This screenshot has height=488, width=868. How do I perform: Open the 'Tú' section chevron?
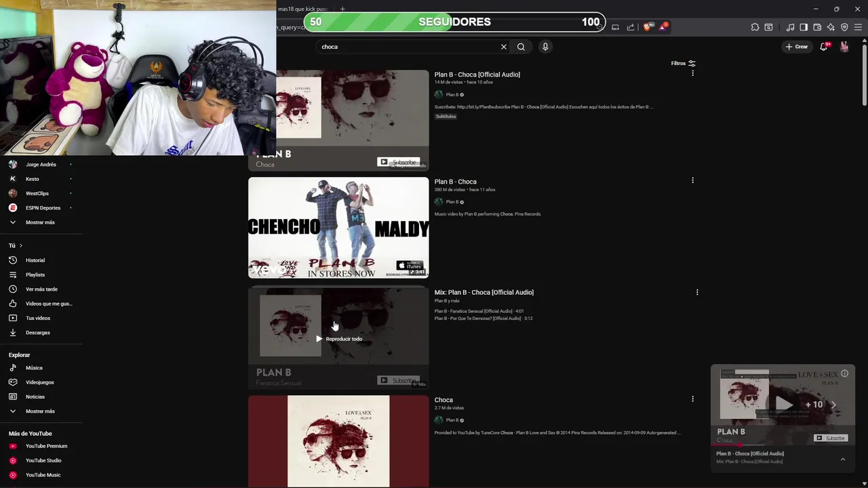pyautogui.click(x=20, y=245)
